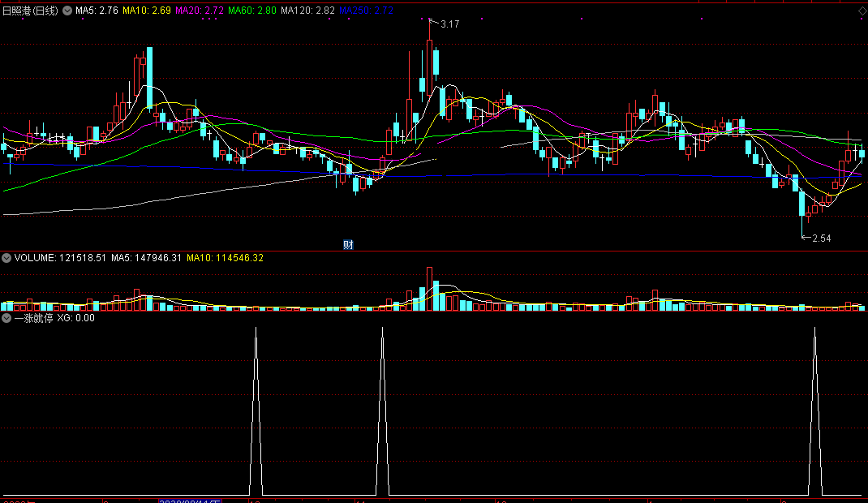Image resolution: width=868 pixels, height=503 pixels.
Task: Select the VOLUME: 121518.51 label
Action: click(60, 258)
